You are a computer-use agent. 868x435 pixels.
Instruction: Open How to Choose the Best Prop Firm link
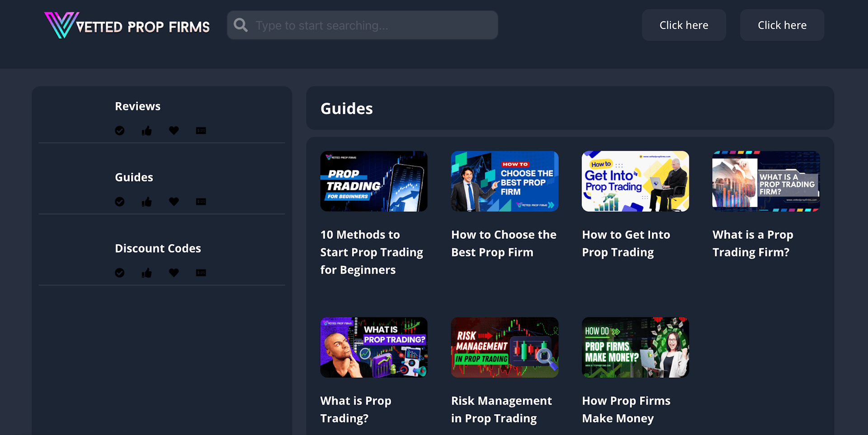(504, 243)
